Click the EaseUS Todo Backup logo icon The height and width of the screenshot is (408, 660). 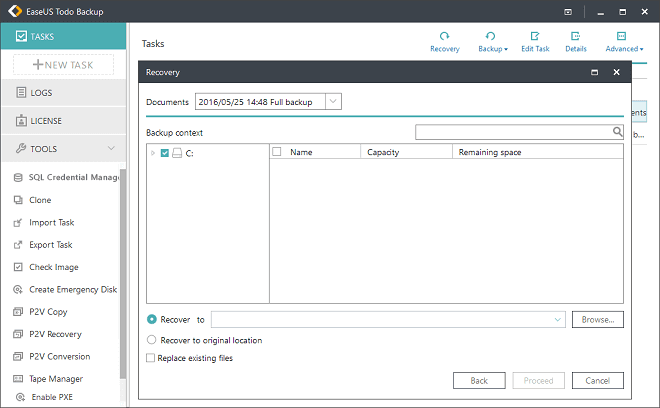pos(15,11)
